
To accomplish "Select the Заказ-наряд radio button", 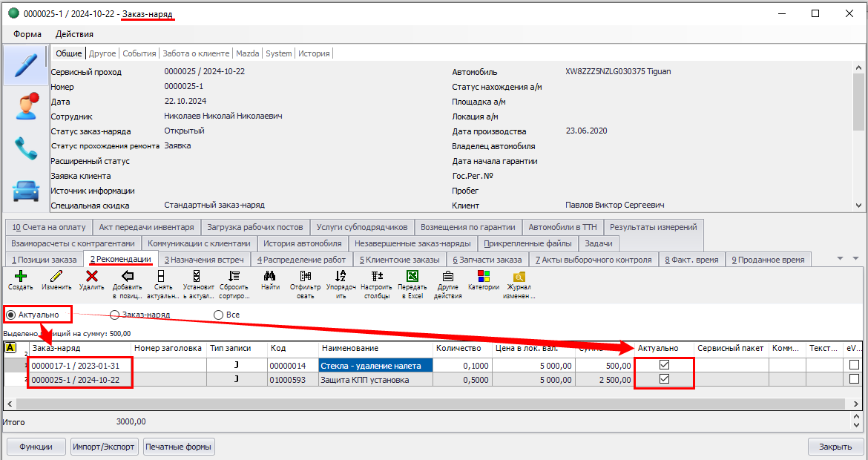I will 115,315.
